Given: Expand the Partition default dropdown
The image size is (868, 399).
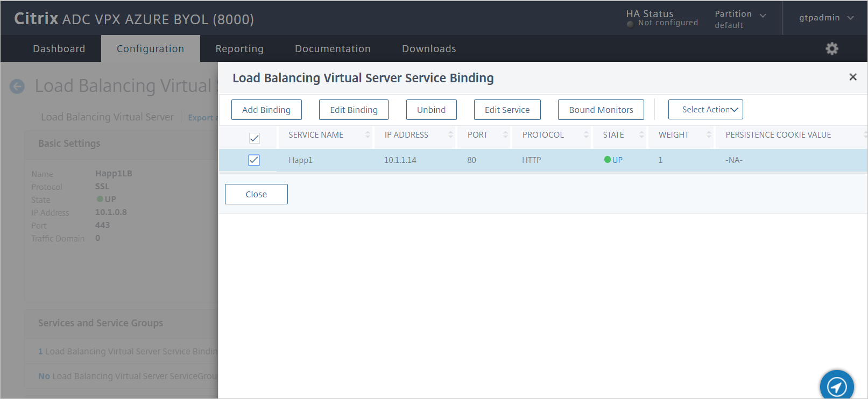Looking at the screenshot, I should (x=740, y=19).
